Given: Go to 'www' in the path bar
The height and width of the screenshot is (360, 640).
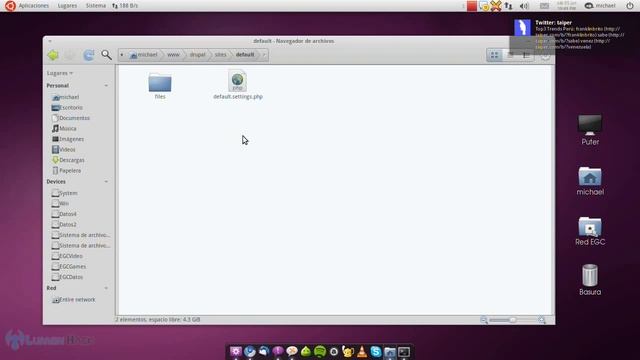Looking at the screenshot, I should click(x=173, y=55).
